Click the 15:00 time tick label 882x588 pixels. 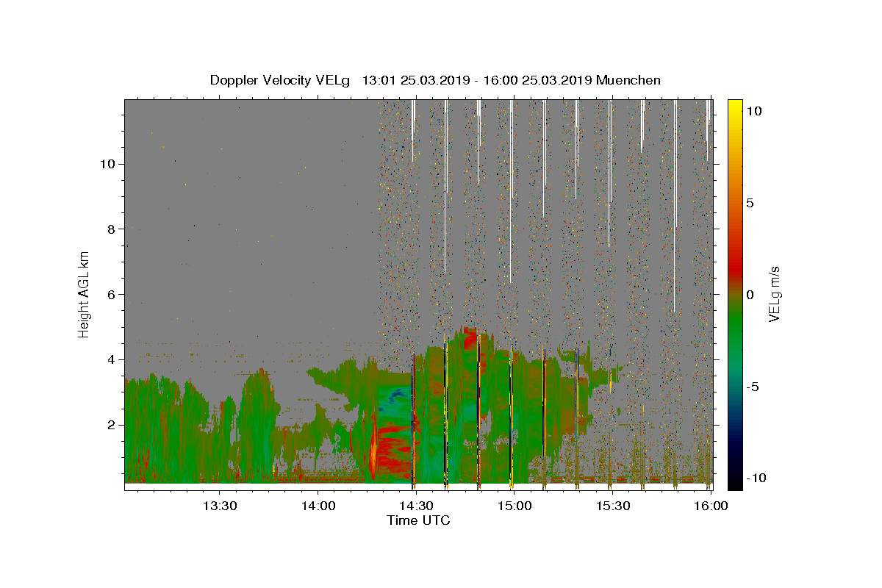[x=514, y=506]
